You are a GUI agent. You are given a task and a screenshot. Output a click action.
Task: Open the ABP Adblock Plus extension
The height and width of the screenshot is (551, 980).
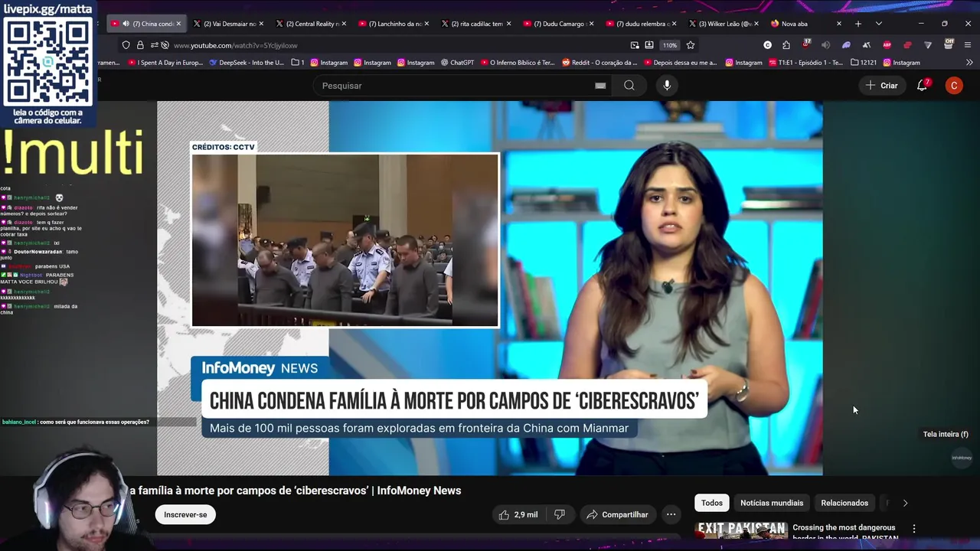point(887,45)
